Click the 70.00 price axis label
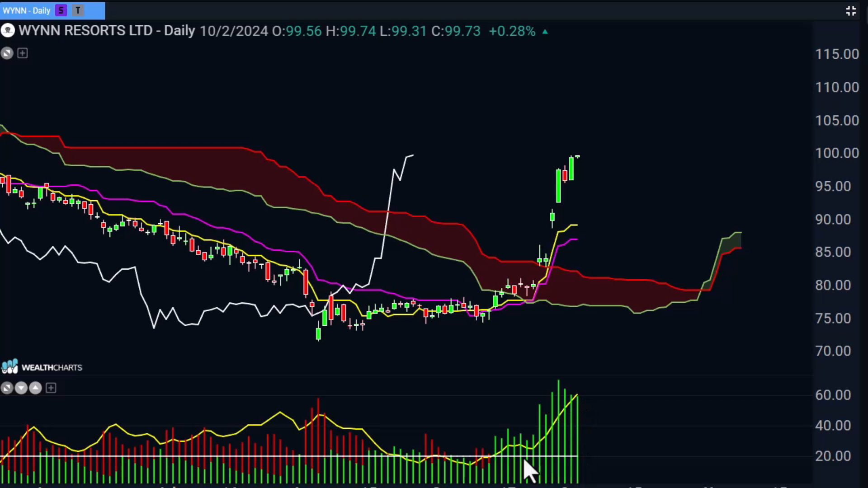 (x=833, y=351)
